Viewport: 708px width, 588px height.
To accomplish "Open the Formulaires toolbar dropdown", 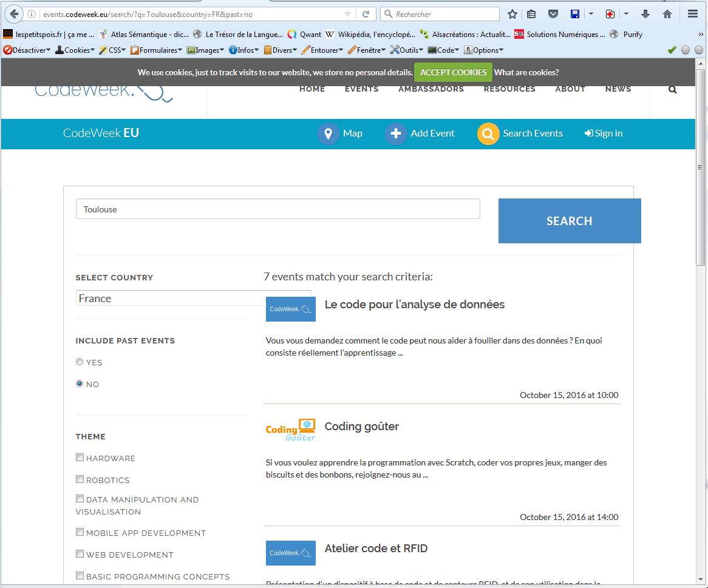I will pyautogui.click(x=156, y=50).
